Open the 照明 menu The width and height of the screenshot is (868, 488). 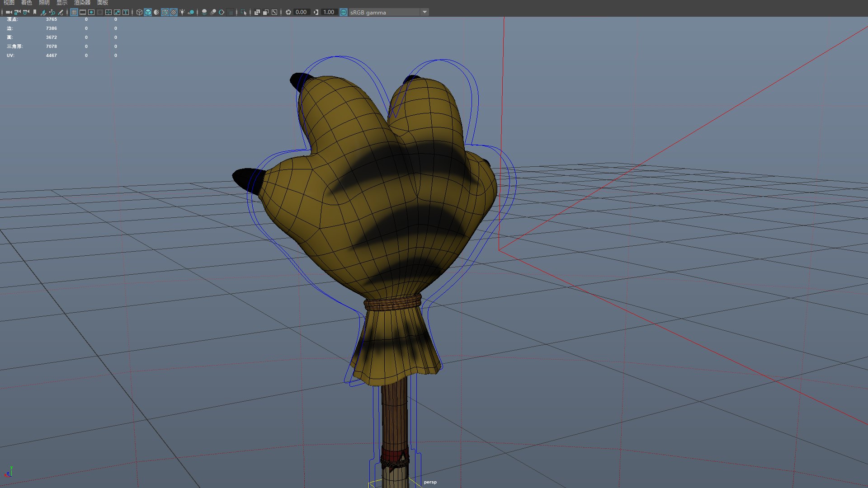point(44,3)
